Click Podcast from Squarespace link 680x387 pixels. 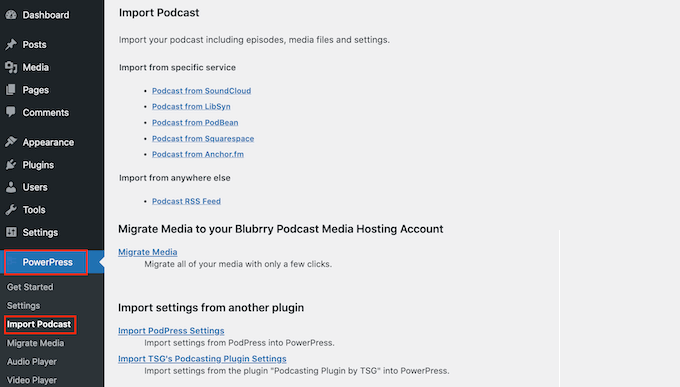coord(203,138)
